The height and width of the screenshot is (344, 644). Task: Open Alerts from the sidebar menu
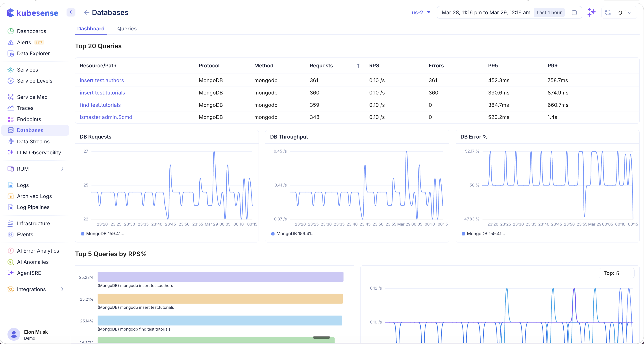pyautogui.click(x=24, y=42)
